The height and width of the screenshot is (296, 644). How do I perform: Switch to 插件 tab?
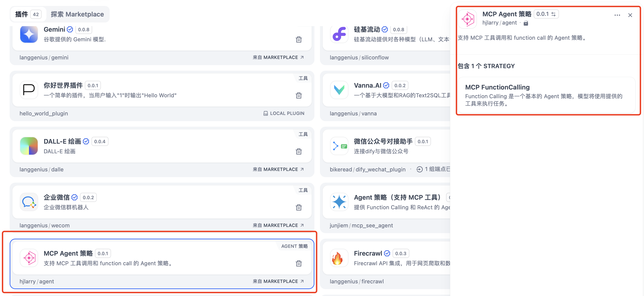click(x=28, y=14)
